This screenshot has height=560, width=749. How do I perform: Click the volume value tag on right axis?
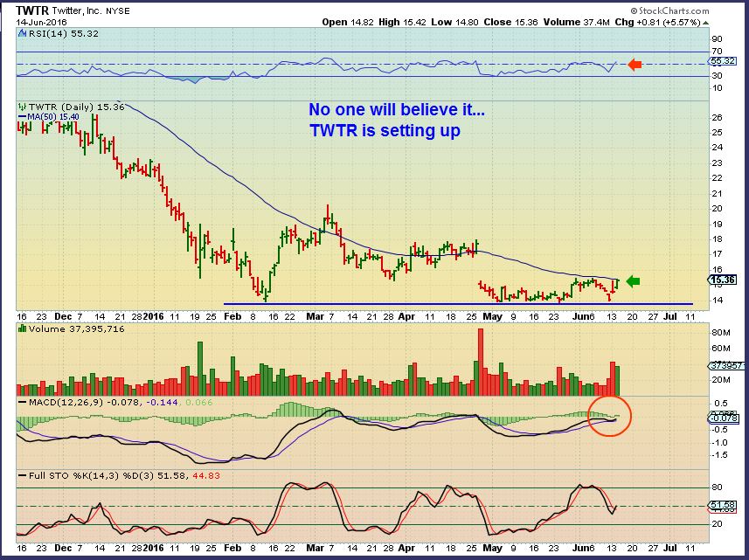coord(726,366)
